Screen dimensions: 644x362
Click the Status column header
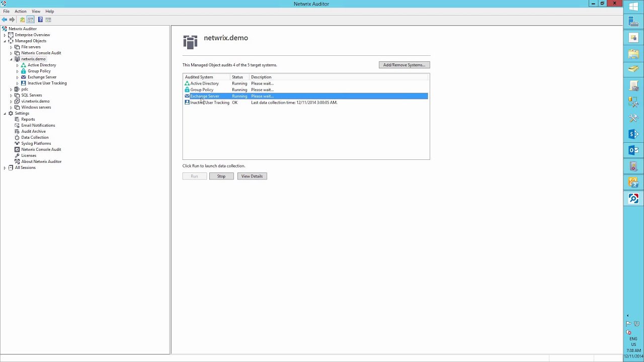239,77
